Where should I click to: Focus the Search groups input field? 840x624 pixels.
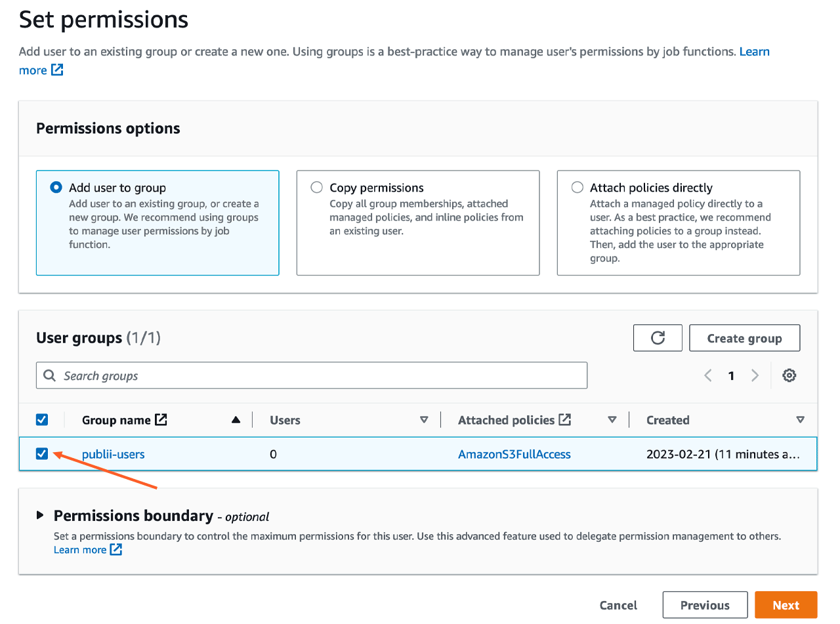(x=322, y=376)
